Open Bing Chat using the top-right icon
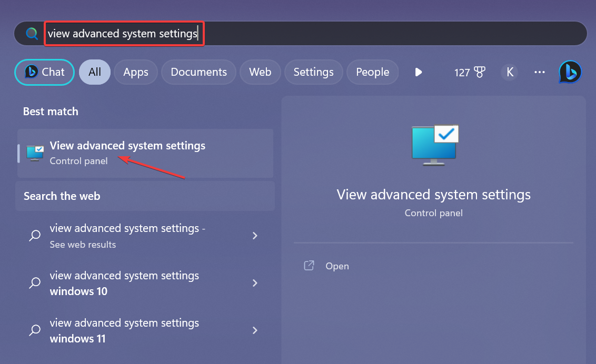Image resolution: width=596 pixels, height=364 pixels. pos(570,72)
